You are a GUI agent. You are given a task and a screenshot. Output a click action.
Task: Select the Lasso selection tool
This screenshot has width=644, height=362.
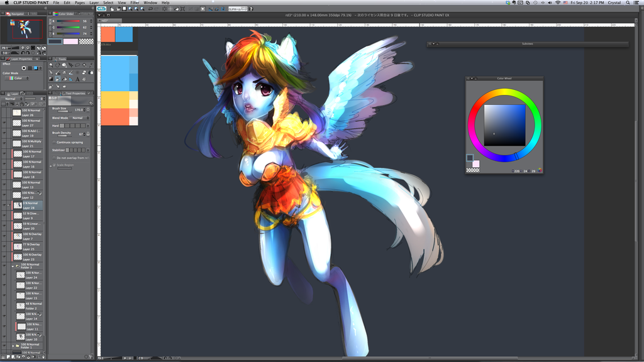77,65
